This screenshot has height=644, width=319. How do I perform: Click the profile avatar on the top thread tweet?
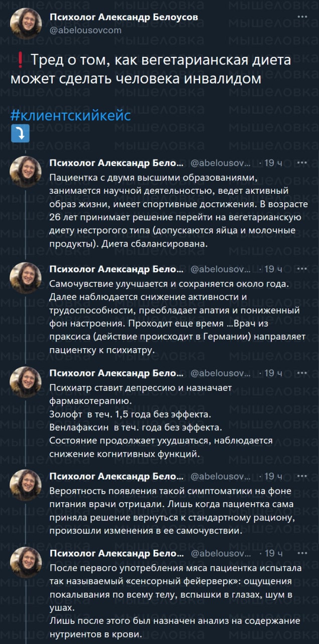(26, 25)
